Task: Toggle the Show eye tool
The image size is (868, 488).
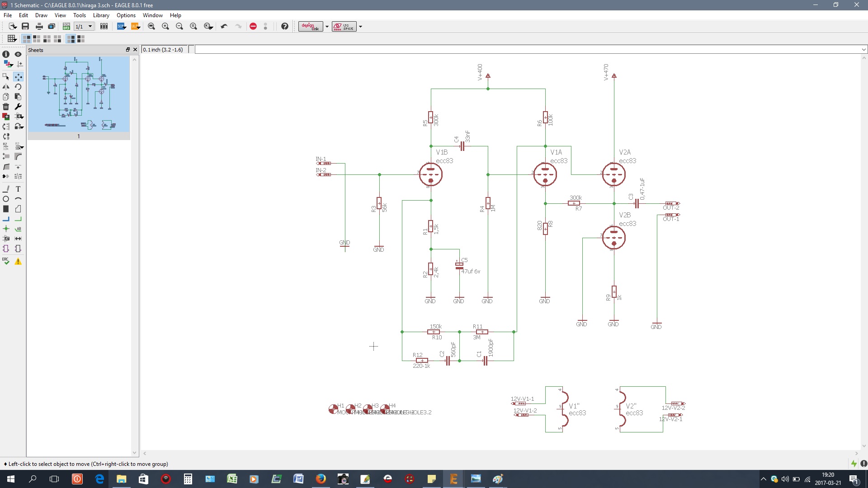Action: point(18,54)
